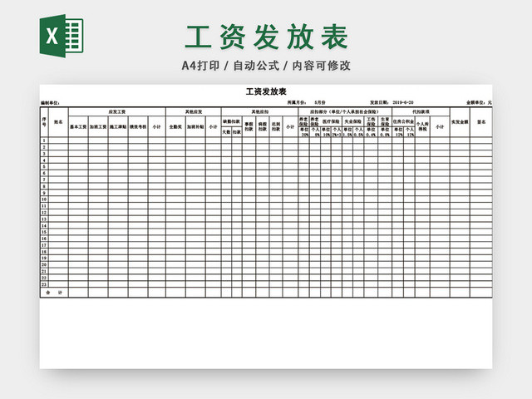Viewport: 532px width, 399px height.
Task: Click the row number 10 cell
Action: [44, 199]
